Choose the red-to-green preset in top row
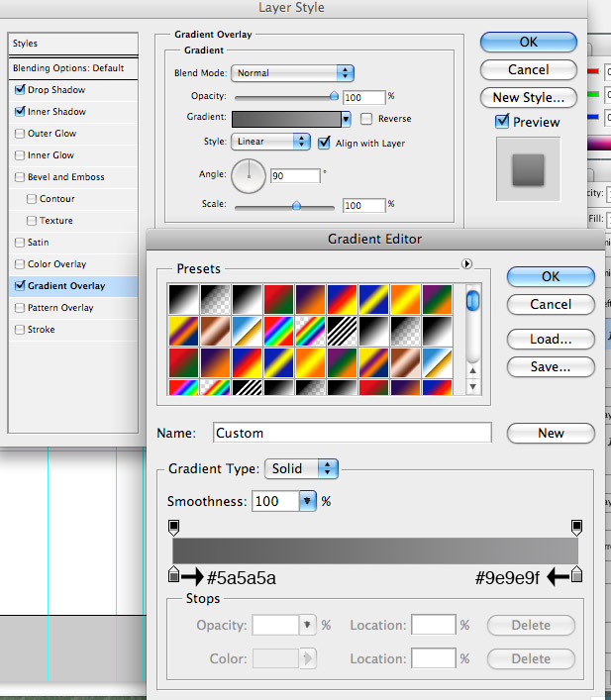Image resolution: width=611 pixels, height=700 pixels. click(x=278, y=300)
